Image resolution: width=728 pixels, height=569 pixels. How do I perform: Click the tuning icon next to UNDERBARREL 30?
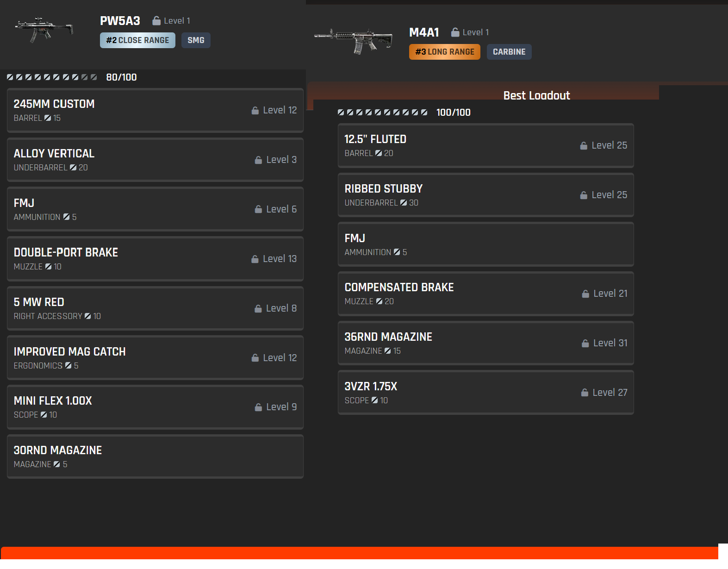click(404, 203)
